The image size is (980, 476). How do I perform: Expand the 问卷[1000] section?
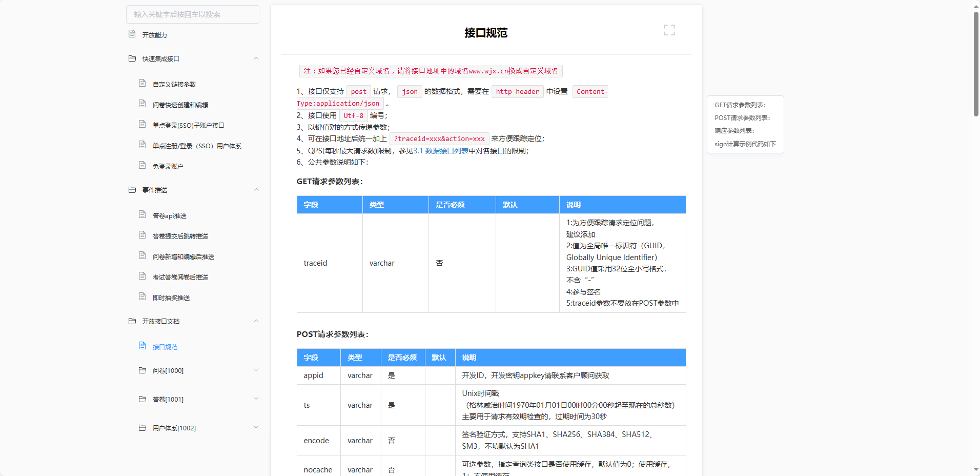point(256,369)
